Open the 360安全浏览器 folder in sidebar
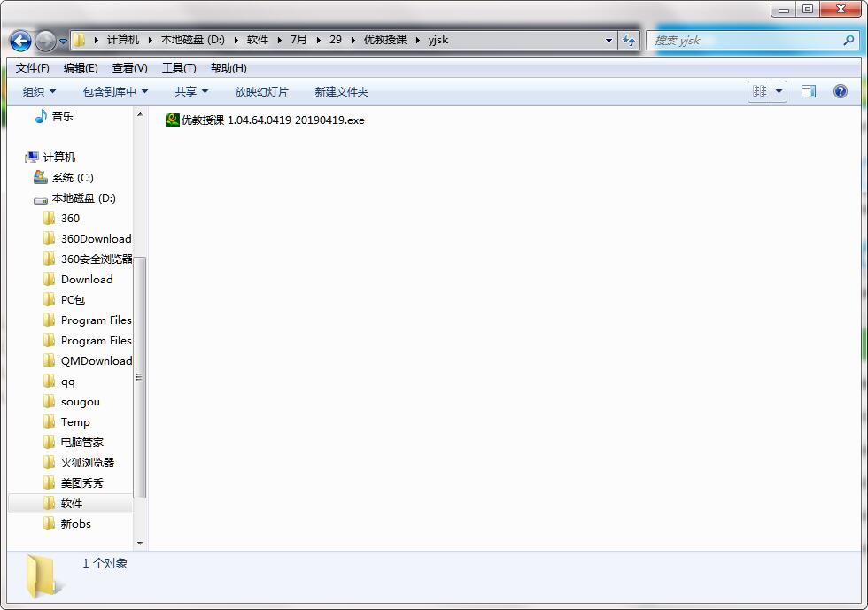 [96, 259]
